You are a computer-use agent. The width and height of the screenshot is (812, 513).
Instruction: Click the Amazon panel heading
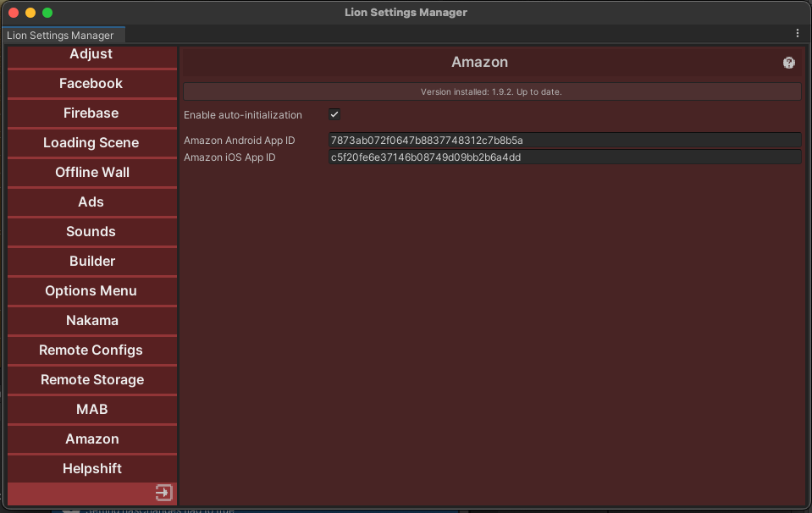479,62
